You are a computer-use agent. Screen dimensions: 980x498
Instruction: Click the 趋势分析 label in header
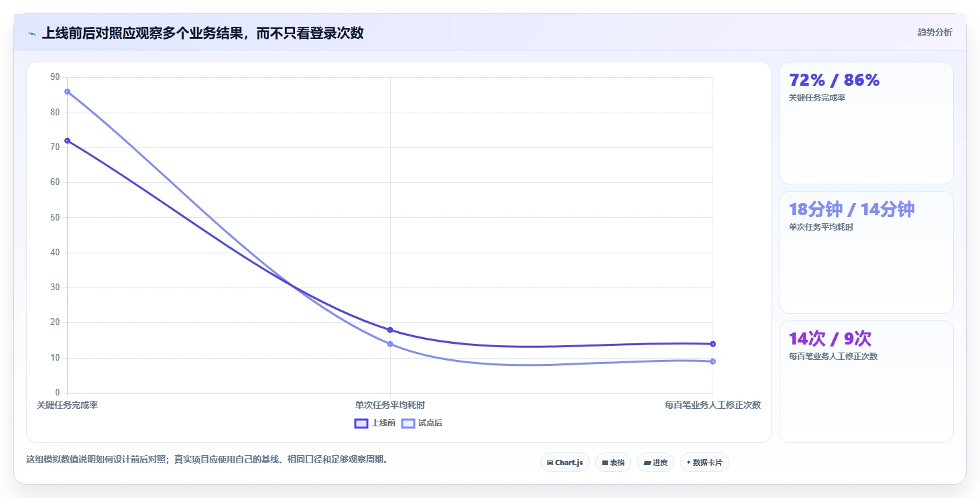(x=934, y=32)
